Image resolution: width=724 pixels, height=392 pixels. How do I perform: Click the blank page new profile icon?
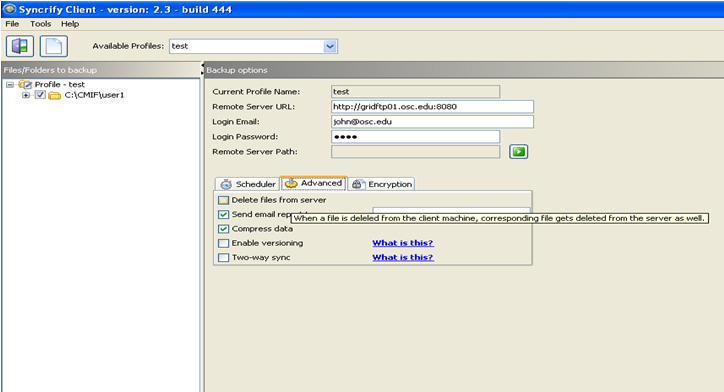(x=54, y=46)
